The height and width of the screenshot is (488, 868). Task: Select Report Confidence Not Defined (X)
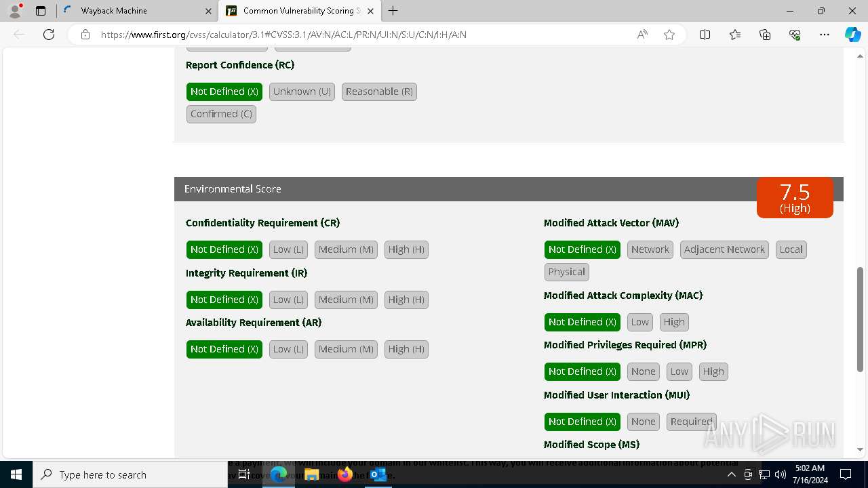pyautogui.click(x=224, y=91)
